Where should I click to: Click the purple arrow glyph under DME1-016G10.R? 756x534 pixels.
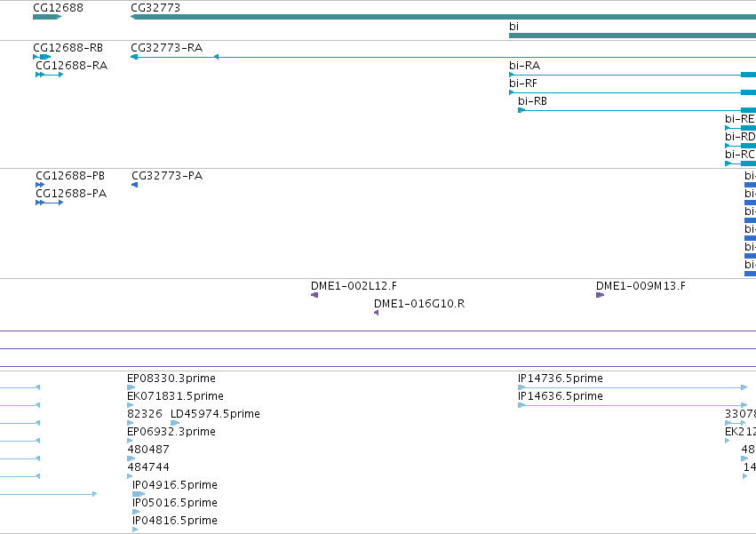[376, 313]
